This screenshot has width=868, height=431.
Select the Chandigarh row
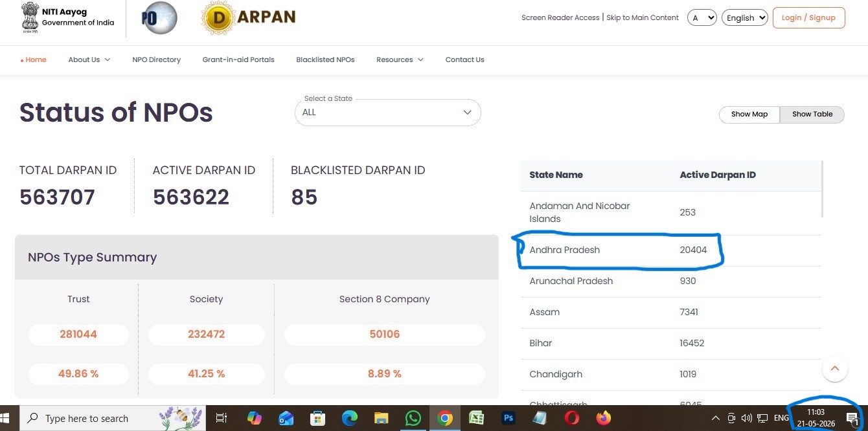pos(670,374)
